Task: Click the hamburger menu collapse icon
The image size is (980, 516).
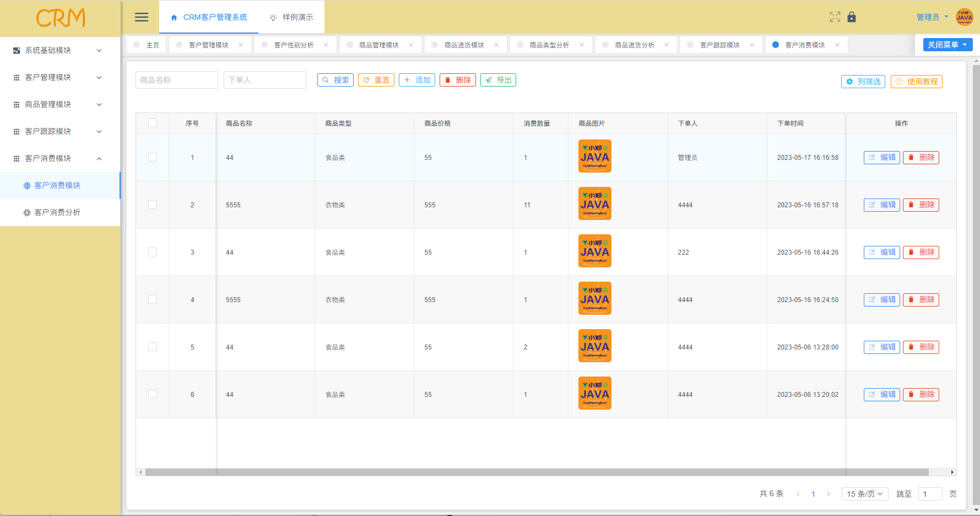Action: (142, 17)
